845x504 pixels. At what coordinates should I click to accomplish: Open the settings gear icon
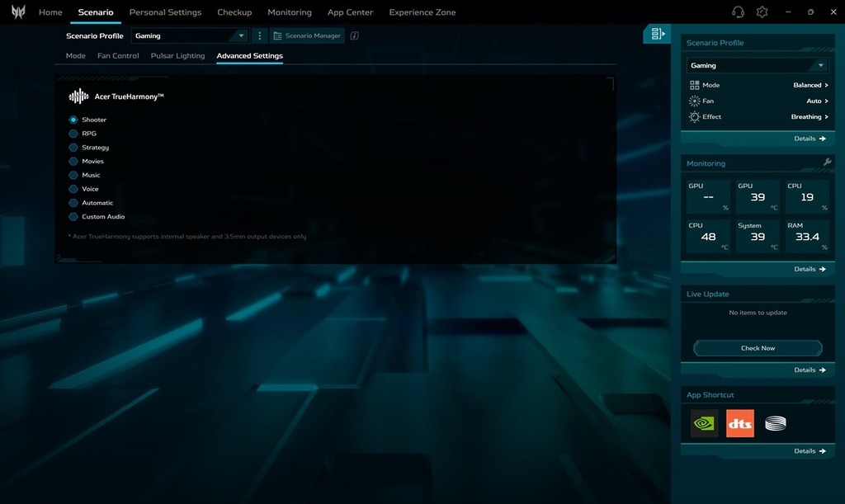click(x=762, y=12)
